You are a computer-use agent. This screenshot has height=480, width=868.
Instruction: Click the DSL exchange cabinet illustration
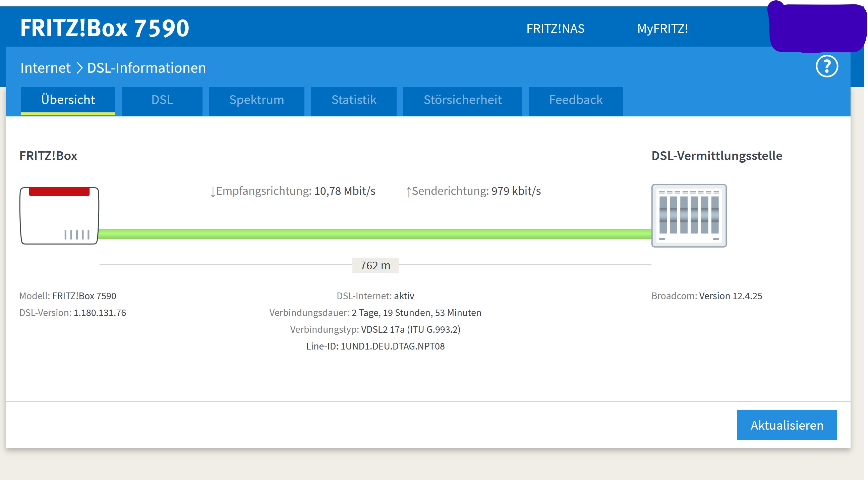688,215
